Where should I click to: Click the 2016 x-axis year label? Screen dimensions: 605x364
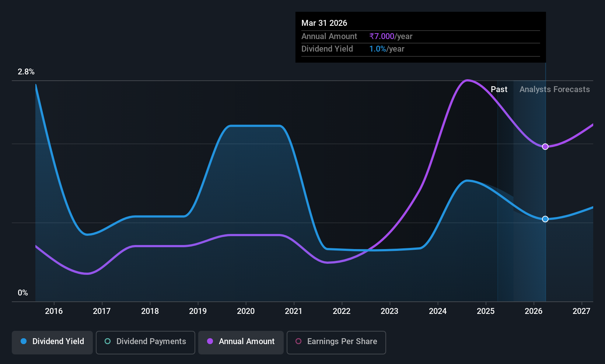(54, 311)
